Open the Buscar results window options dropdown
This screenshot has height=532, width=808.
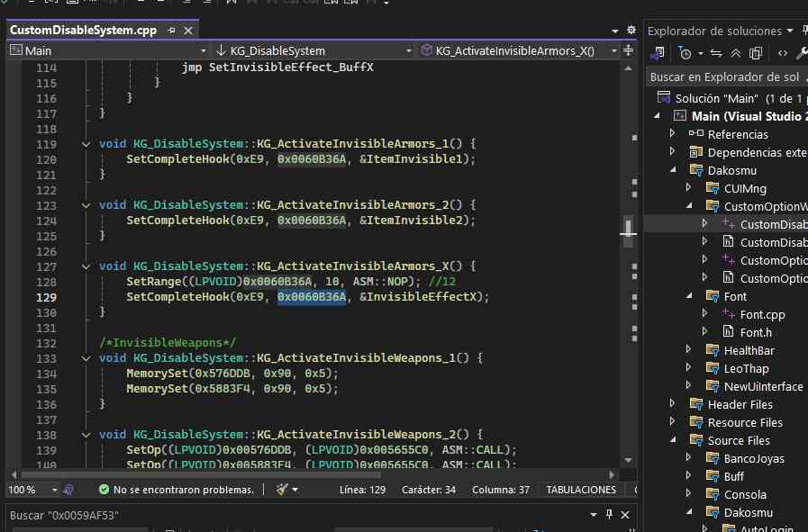tap(593, 515)
